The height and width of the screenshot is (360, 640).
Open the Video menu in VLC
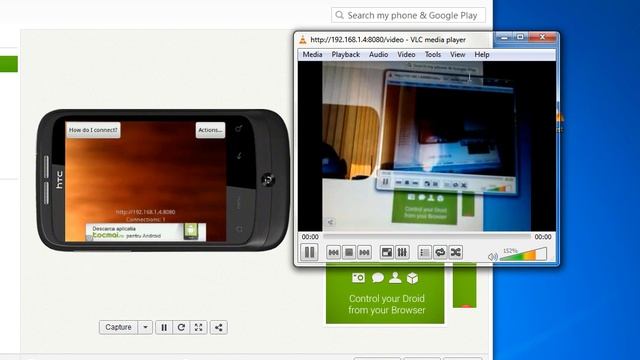406,54
